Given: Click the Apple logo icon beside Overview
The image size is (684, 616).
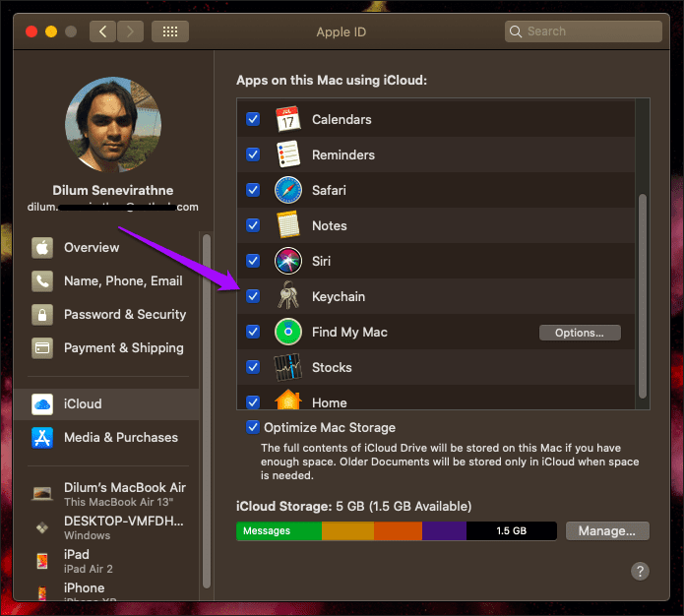Looking at the screenshot, I should click(42, 248).
